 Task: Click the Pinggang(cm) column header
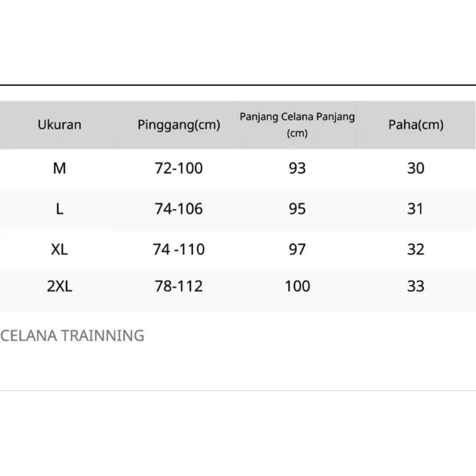click(178, 125)
